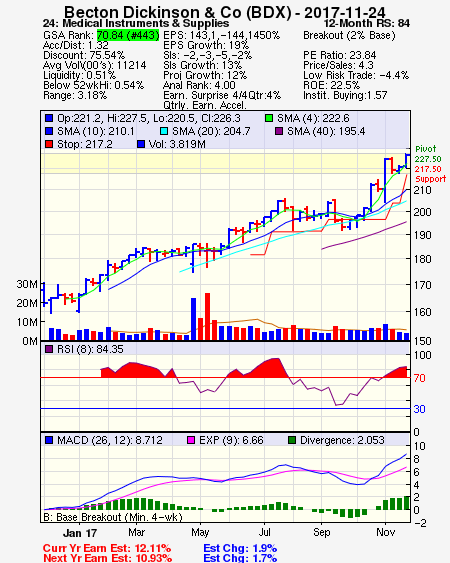Click the green SMA (4) legend swatch

[x=269, y=118]
